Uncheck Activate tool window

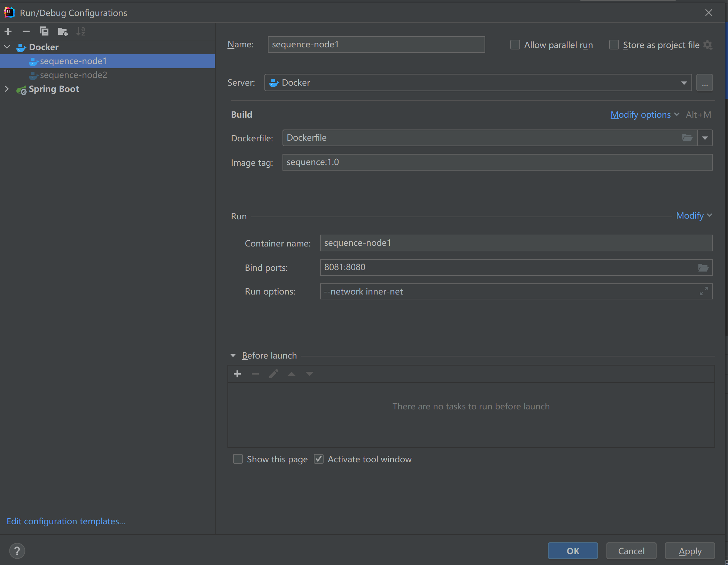tap(319, 459)
